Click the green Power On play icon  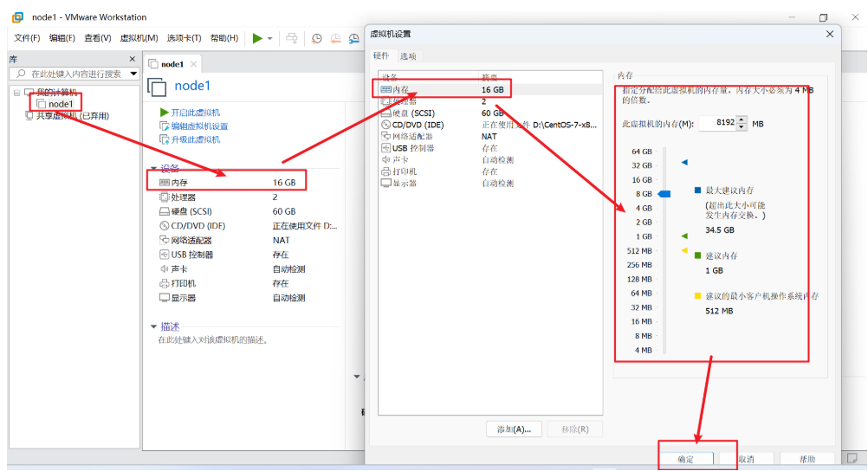257,38
